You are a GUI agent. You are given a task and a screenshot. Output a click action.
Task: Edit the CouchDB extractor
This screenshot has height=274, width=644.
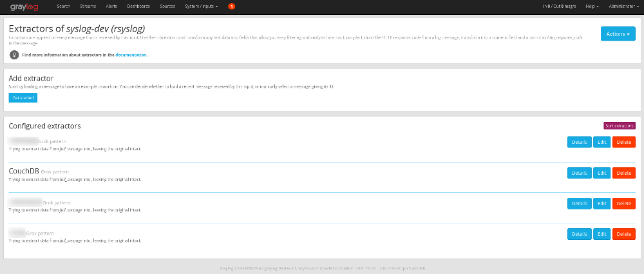click(602, 173)
